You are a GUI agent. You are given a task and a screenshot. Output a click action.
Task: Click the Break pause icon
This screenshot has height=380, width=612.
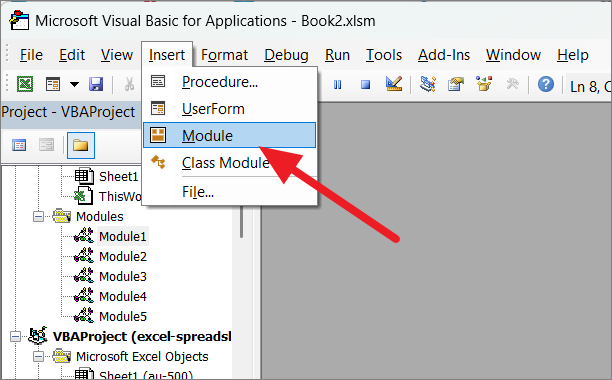338,84
